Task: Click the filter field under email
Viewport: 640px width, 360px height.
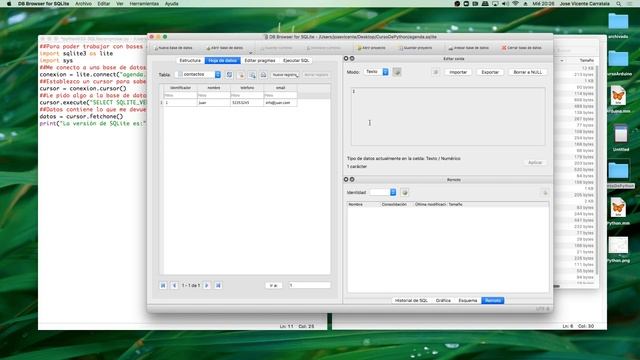Action: [x=280, y=95]
